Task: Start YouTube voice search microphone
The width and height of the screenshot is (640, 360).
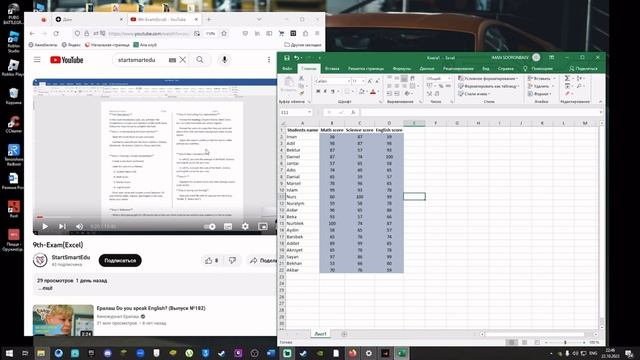Action: [x=224, y=60]
